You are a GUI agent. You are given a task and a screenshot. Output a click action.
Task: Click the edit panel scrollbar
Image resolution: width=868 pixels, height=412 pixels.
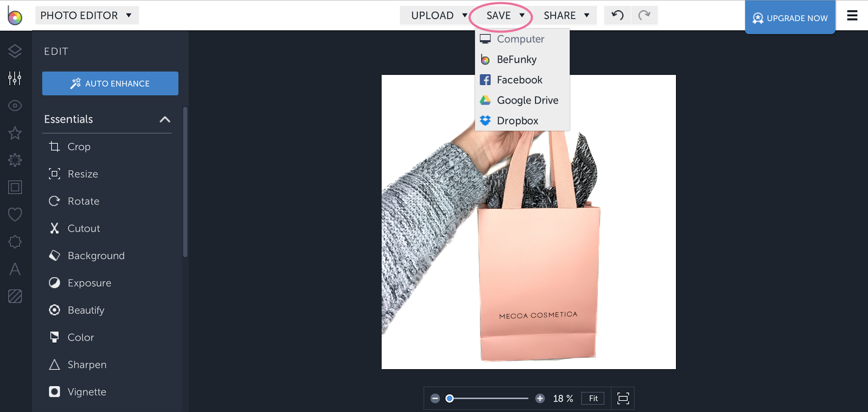pos(185,182)
